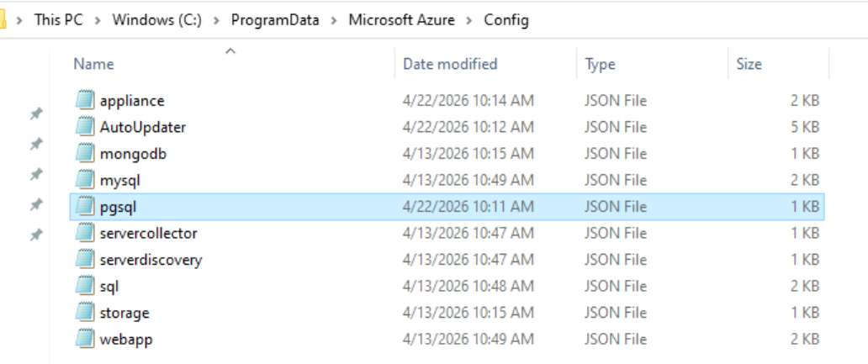Navigate to Windows (C:) breadcrumb
Screen dimensions: 868x364
click(157, 20)
